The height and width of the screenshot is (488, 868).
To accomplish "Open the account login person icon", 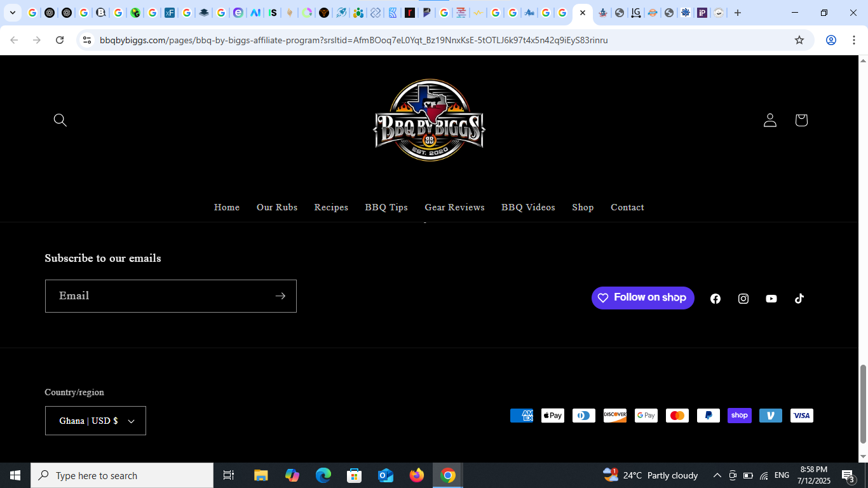I will point(770,120).
